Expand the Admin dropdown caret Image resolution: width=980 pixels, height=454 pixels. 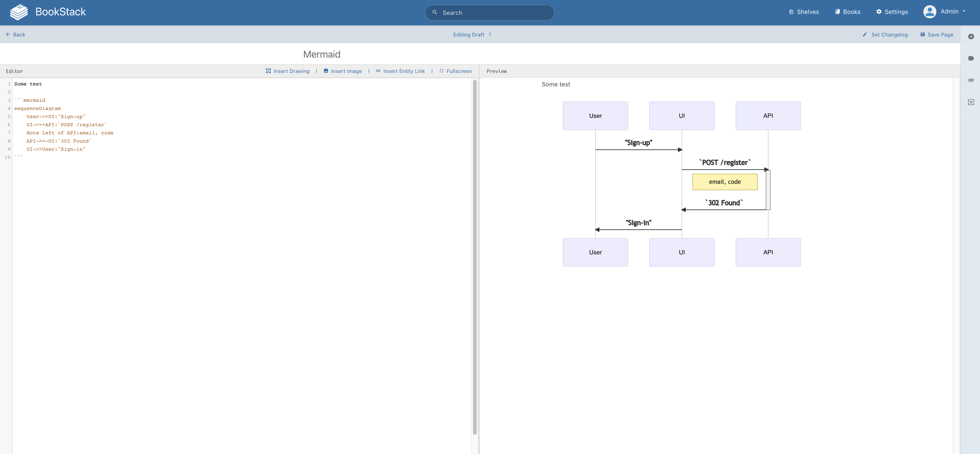click(964, 12)
